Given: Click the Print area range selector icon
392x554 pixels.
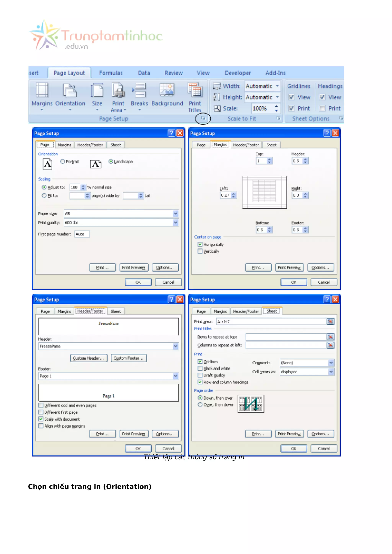Looking at the screenshot, I should click(x=330, y=322).
